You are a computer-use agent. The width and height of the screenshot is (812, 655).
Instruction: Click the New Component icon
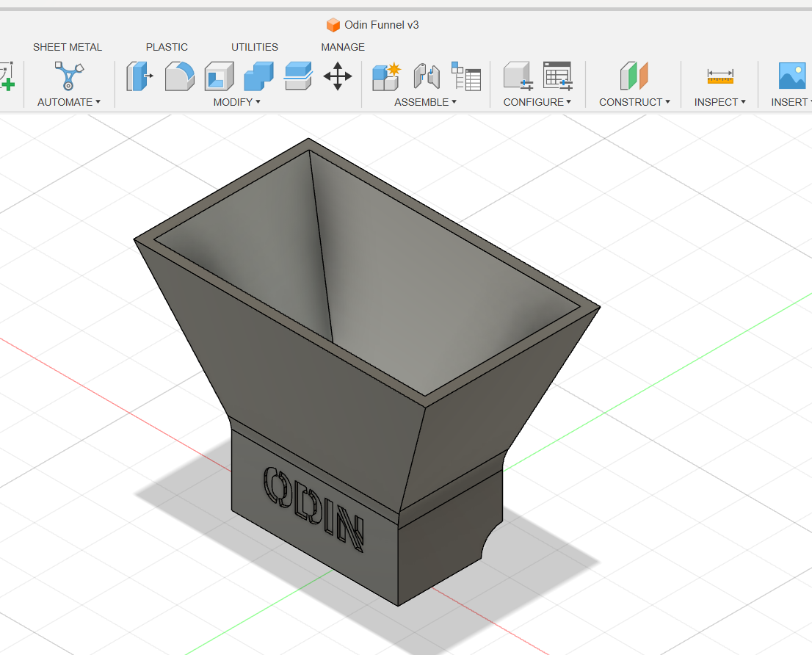(x=386, y=76)
